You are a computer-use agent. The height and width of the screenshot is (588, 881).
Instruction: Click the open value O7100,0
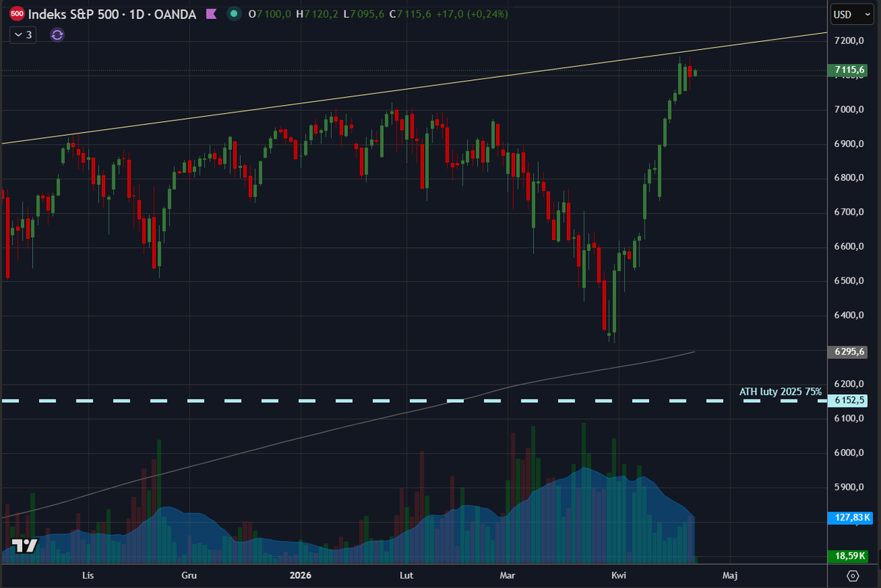(270, 14)
